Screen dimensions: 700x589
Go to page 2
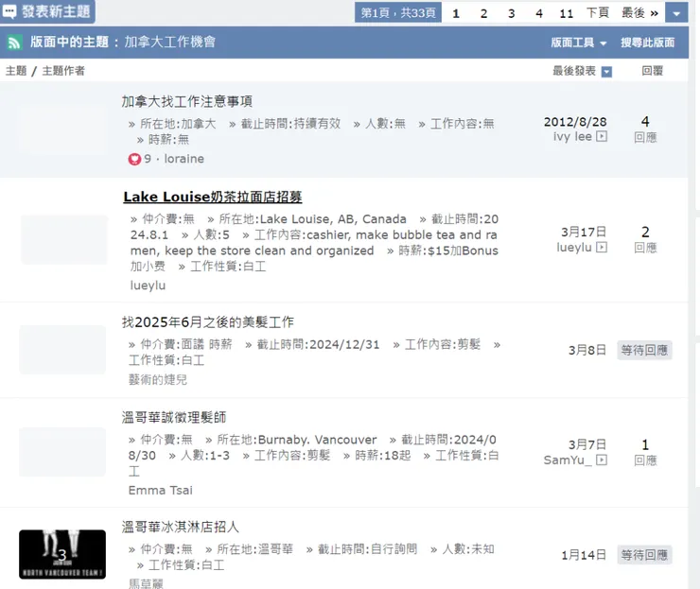(x=483, y=13)
